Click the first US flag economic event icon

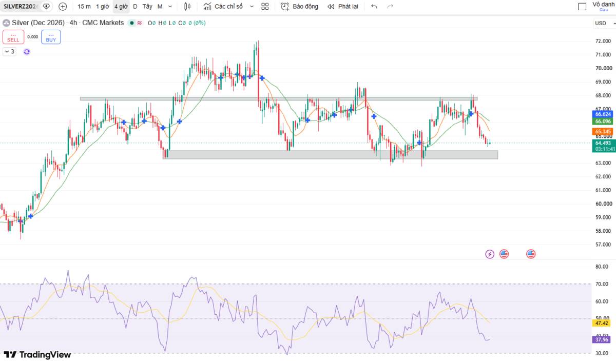pos(504,254)
